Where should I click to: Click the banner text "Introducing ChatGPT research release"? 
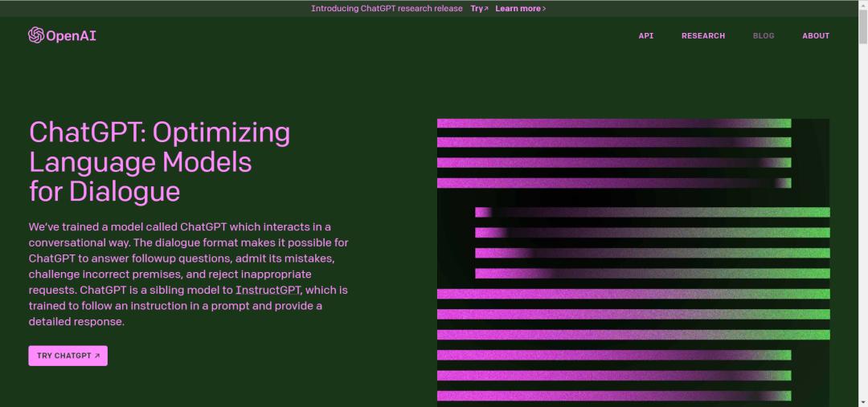coord(387,8)
